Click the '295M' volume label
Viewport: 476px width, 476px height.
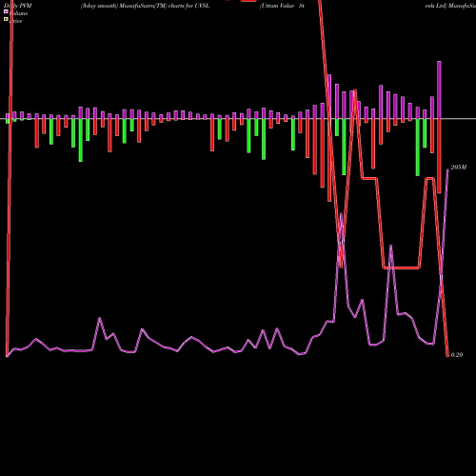tap(459, 168)
